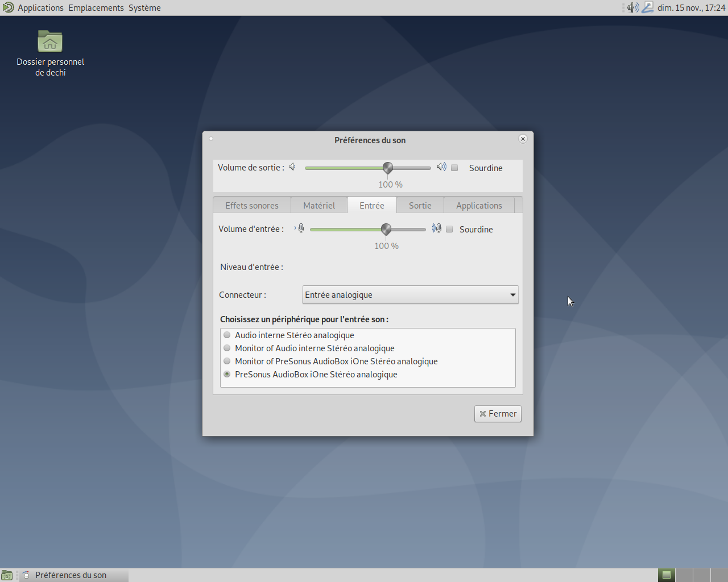Open the volume applet in the system tray
Image resolution: width=728 pixels, height=582 pixels.
tap(633, 7)
